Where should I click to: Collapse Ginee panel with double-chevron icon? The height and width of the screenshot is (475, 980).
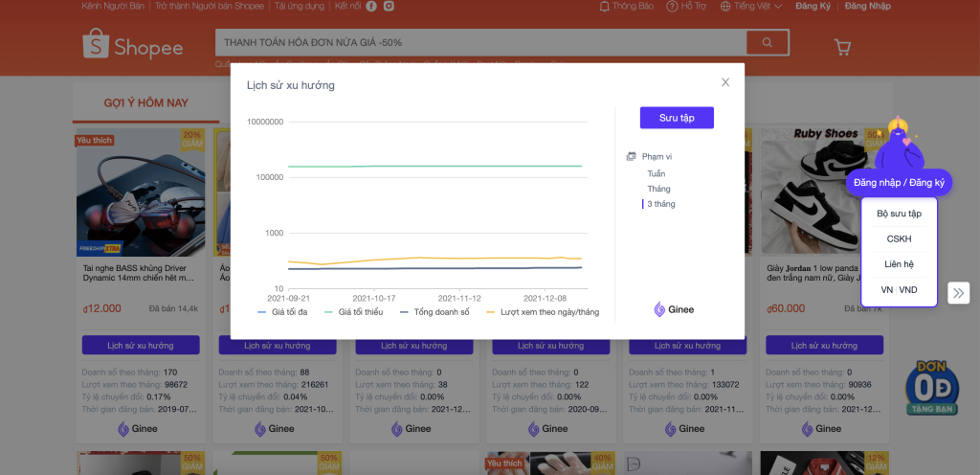click(958, 292)
